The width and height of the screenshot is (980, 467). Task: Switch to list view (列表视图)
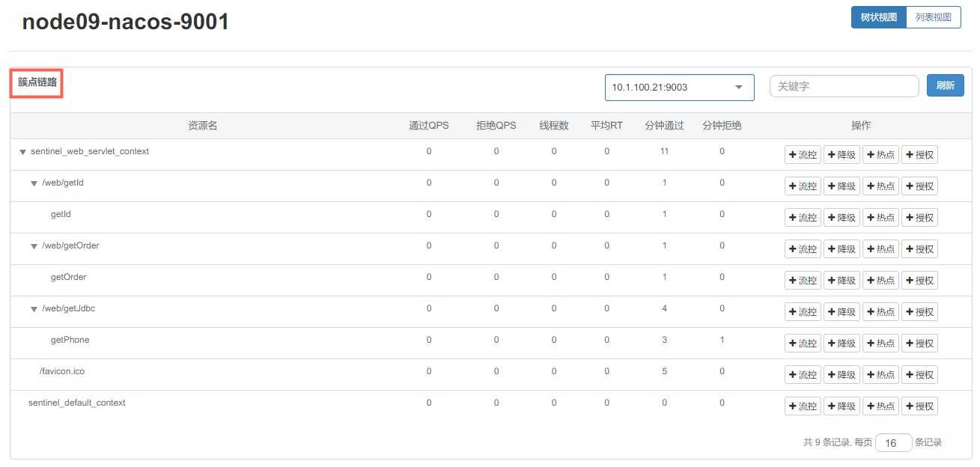tap(934, 18)
